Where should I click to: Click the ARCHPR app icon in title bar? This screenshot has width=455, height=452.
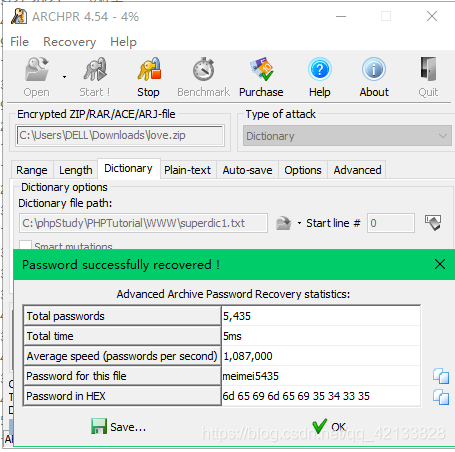pyautogui.click(x=19, y=16)
